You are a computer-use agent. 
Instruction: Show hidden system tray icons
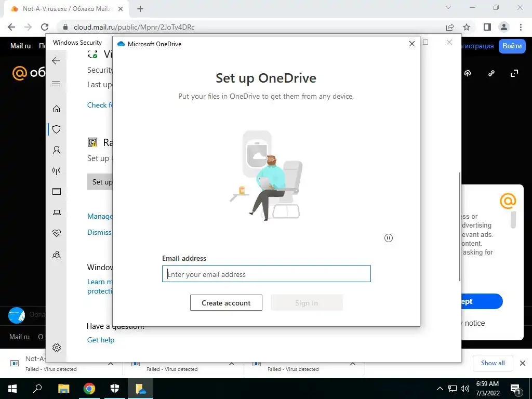440,389
